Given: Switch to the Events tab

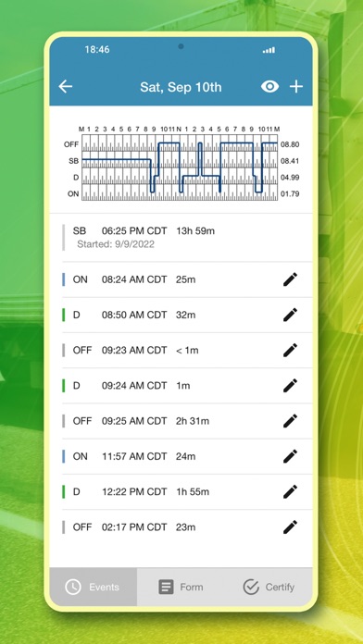Looking at the screenshot, I should 93,587.
